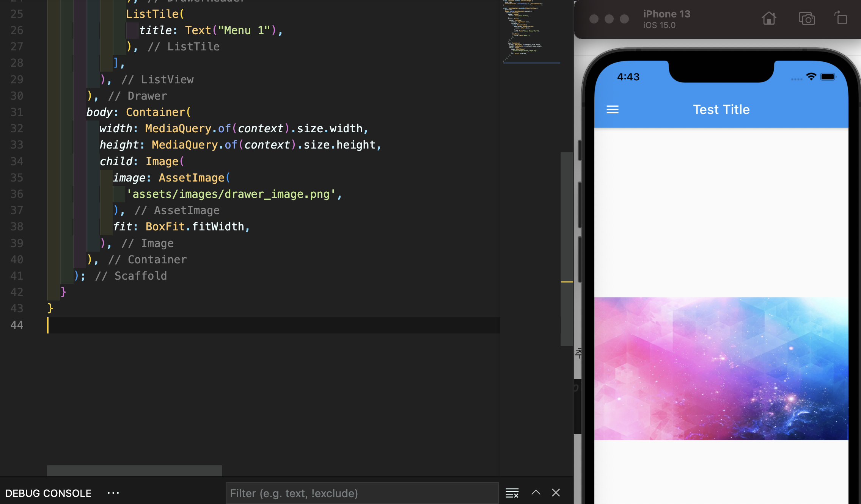Click the body: Container( line
Viewport: 861px width, 504px height.
point(139,112)
